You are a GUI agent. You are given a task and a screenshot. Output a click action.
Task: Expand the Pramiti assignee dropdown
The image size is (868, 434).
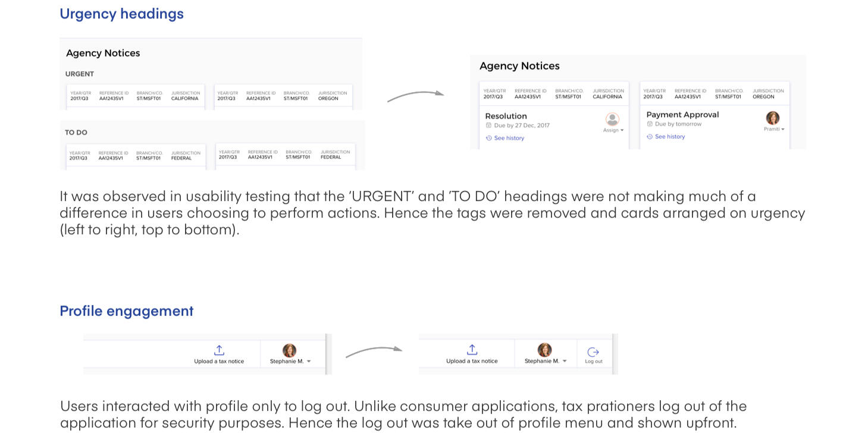775,129
